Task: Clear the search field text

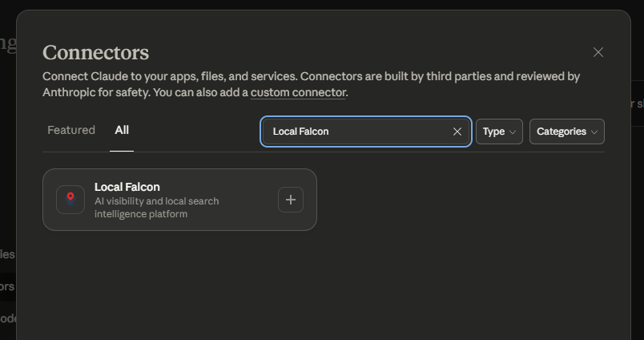Action: tap(457, 132)
